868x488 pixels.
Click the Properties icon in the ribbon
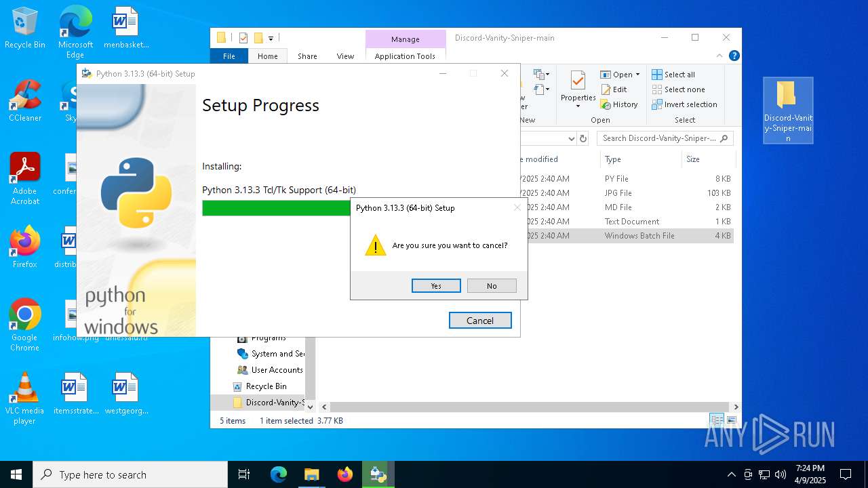(578, 81)
